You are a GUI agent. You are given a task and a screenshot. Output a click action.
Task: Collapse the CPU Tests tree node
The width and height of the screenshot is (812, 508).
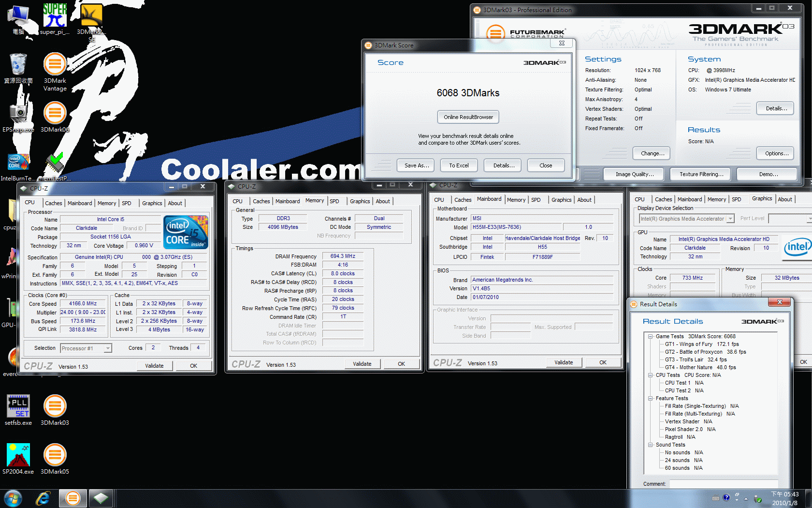651,375
